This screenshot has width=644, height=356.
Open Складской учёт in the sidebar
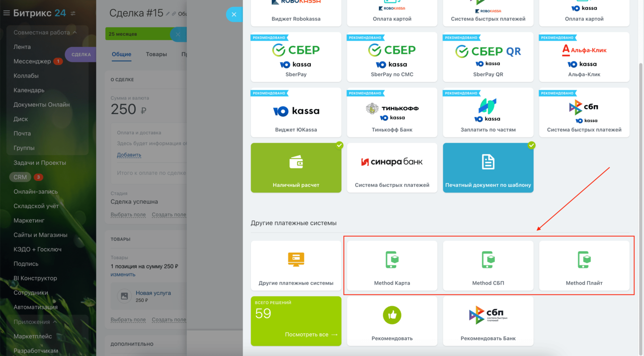pyautogui.click(x=36, y=206)
